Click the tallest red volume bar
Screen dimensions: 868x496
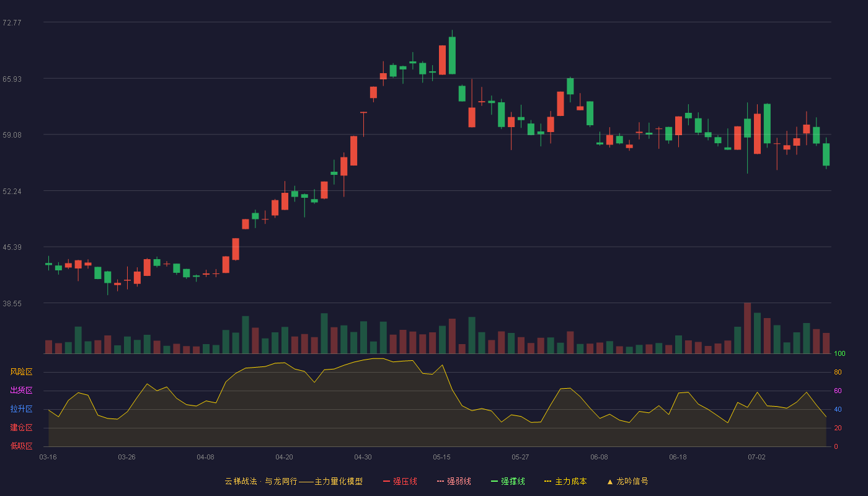click(747, 328)
